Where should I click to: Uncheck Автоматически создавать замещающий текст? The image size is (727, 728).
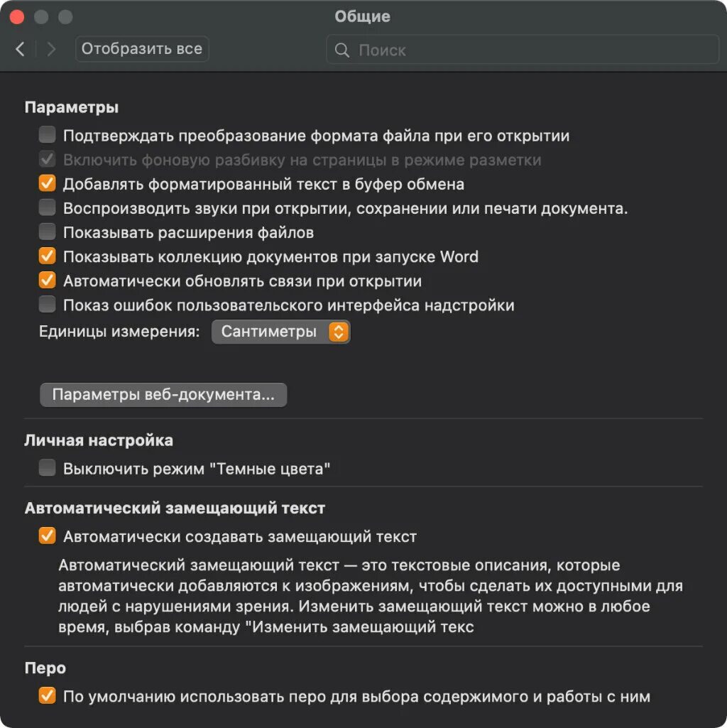coord(48,536)
